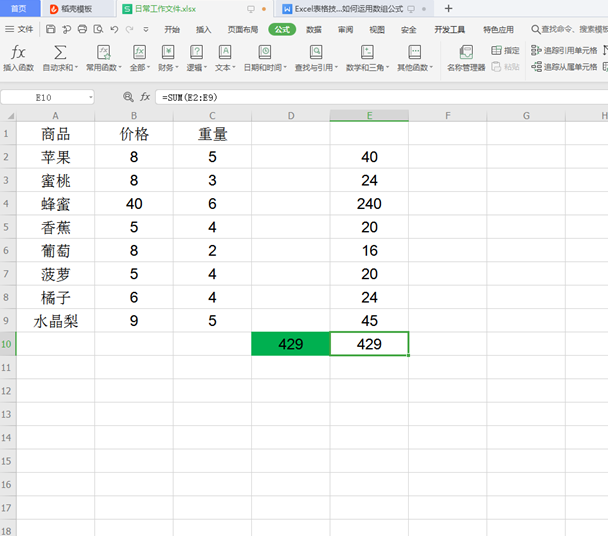Click the Select All corner triangle
608x536 pixels.
[x=11, y=116]
